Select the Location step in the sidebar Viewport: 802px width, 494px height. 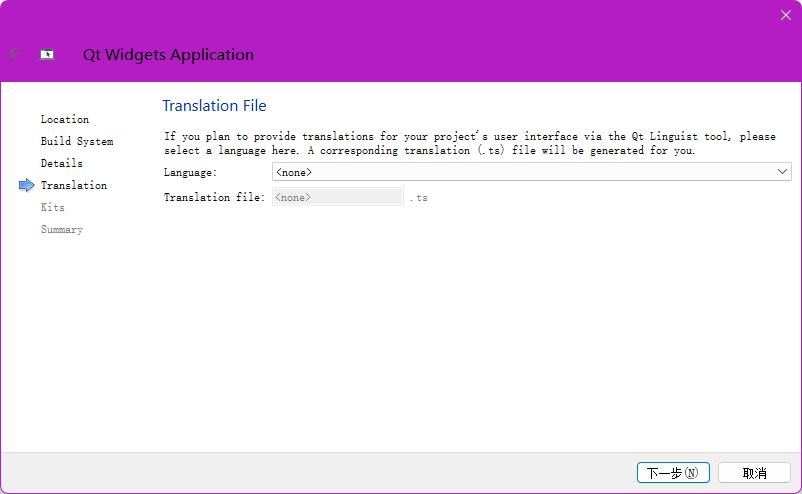tap(64, 119)
